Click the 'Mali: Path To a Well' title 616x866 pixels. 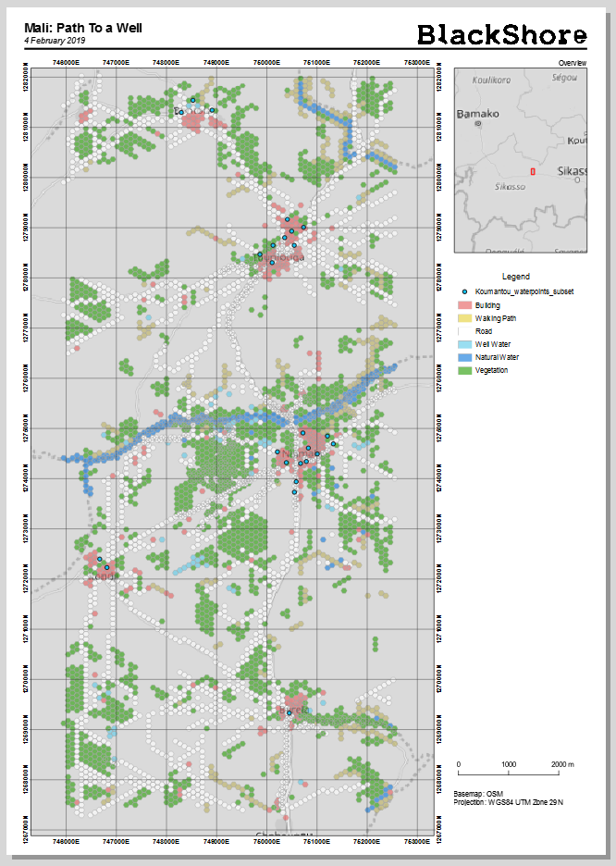83,28
